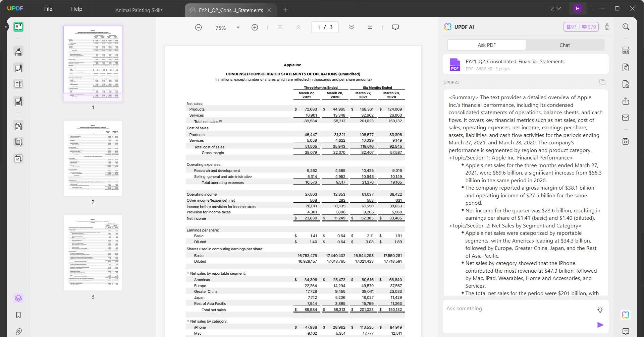Switch to the Ask PDF tab
Screen dimensions: 644x337
[x=487, y=45]
